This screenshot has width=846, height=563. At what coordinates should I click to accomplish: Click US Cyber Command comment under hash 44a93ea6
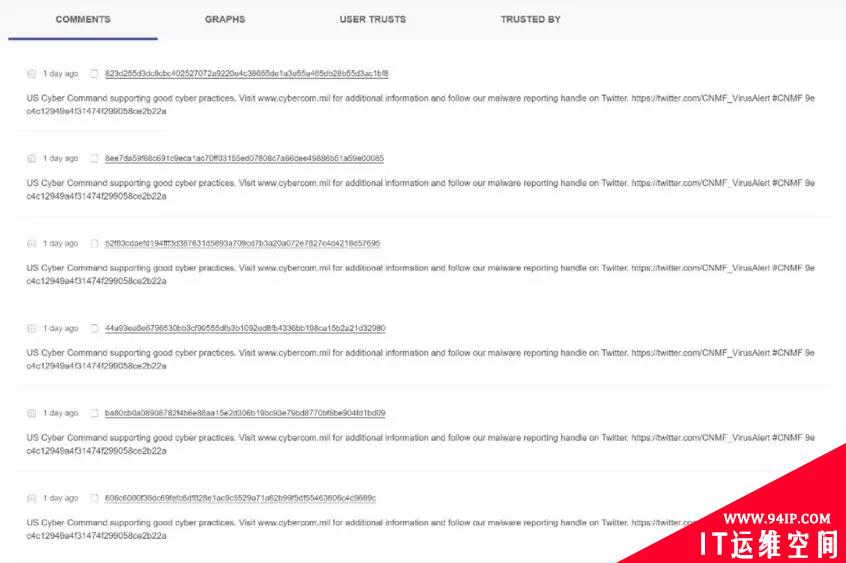420,359
